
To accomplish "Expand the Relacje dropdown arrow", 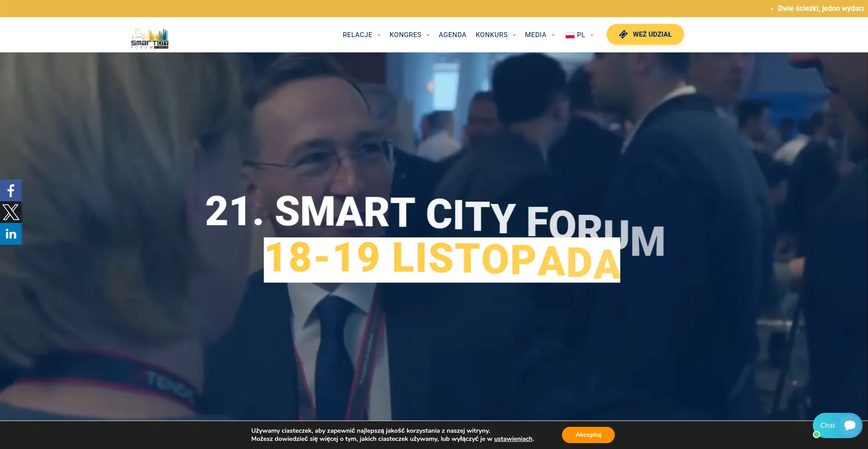I will [x=379, y=35].
